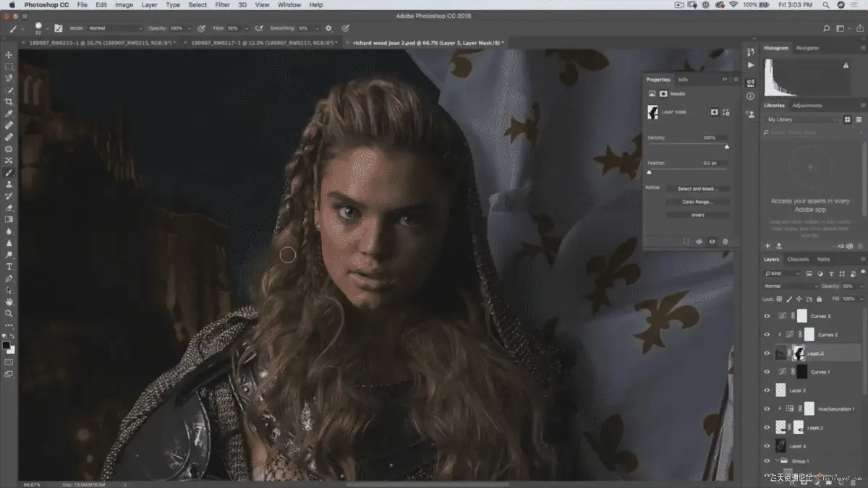Switch to the Paths tab
Viewport: 868px width, 488px height.
coord(824,259)
